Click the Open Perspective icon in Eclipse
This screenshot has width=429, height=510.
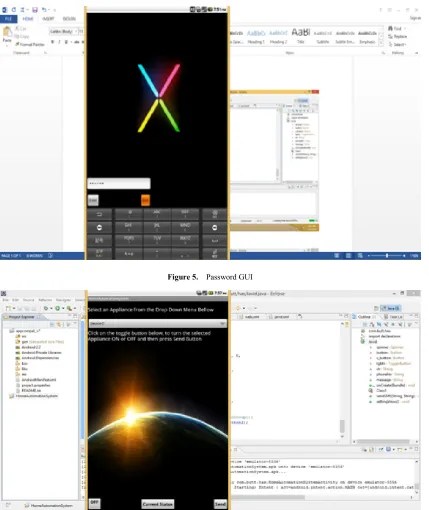(x=376, y=308)
